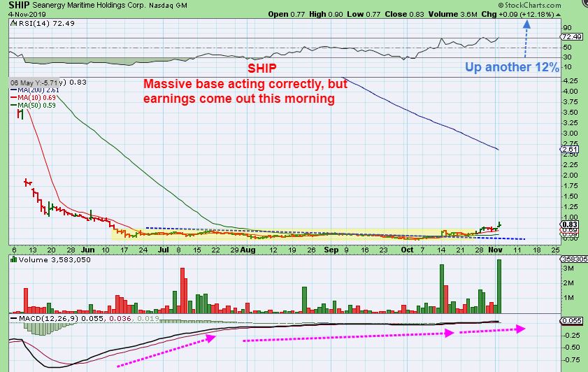Image resolution: width=588 pixels, height=372 pixels.
Task: Click the 4.00 price axis label
Action: pos(570,91)
